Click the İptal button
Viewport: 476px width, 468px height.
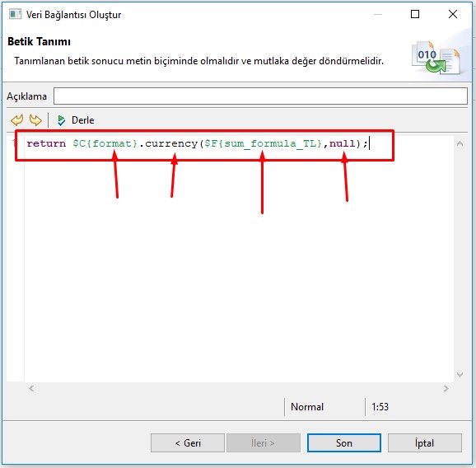pos(425,442)
